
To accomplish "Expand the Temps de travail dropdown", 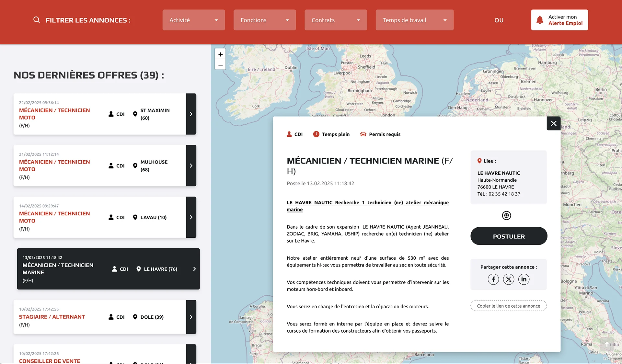I will click(x=414, y=20).
